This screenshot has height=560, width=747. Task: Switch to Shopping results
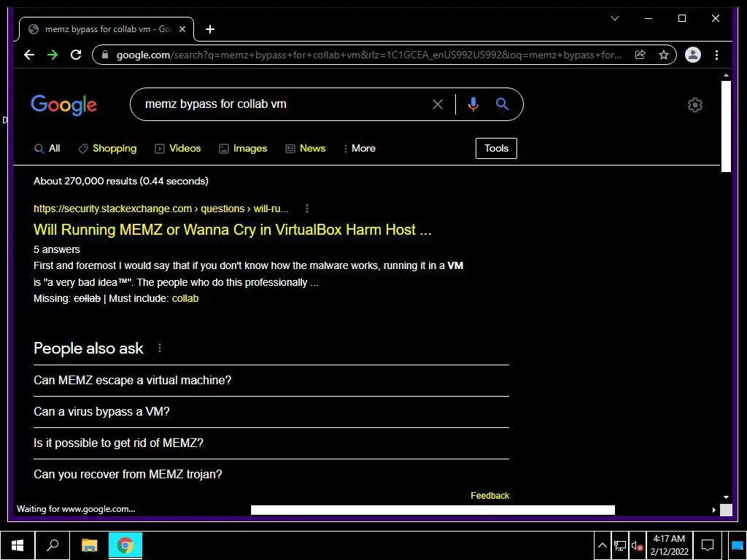[x=107, y=149]
